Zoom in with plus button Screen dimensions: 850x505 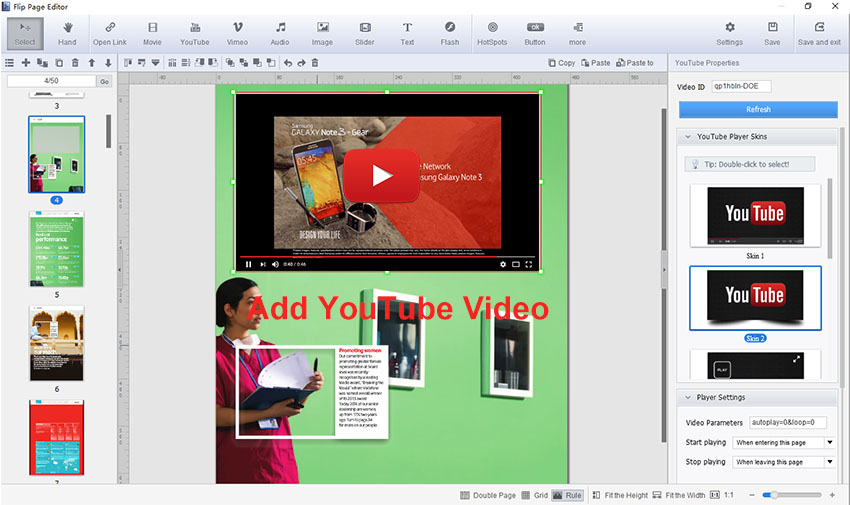pos(832,495)
